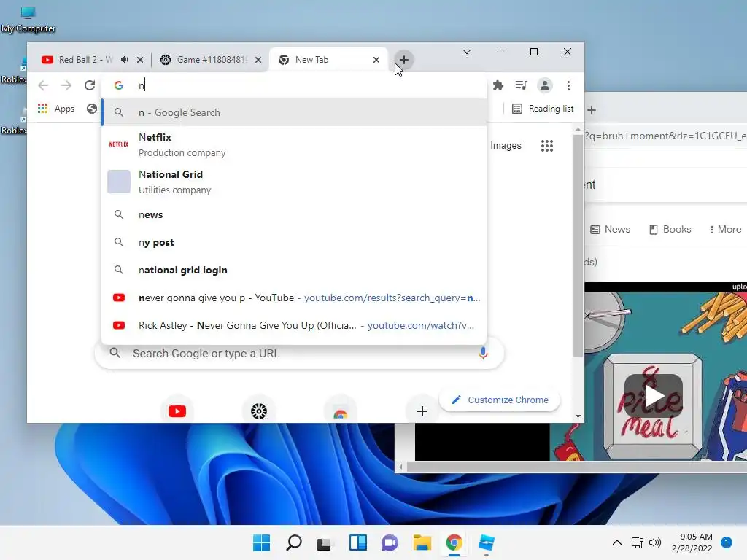The width and height of the screenshot is (747, 560).
Task: Open the blue tilted app on taskbar
Action: coord(487,542)
